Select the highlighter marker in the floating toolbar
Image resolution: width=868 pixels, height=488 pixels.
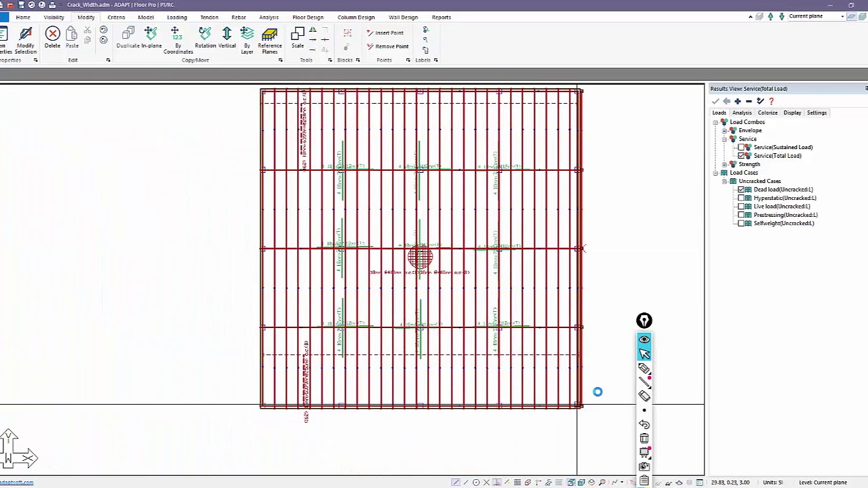[644, 369]
